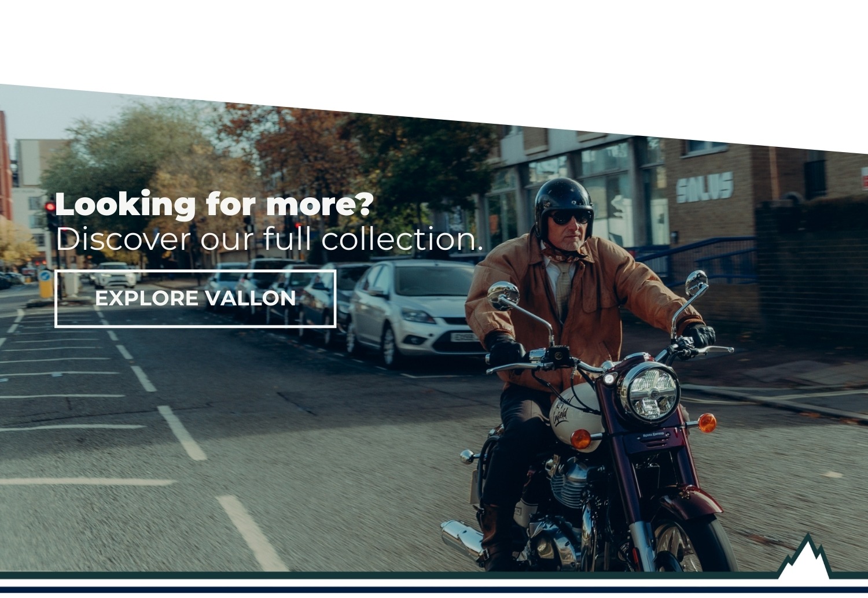Click the rider's gloved hand on the right handlebar

point(700,335)
